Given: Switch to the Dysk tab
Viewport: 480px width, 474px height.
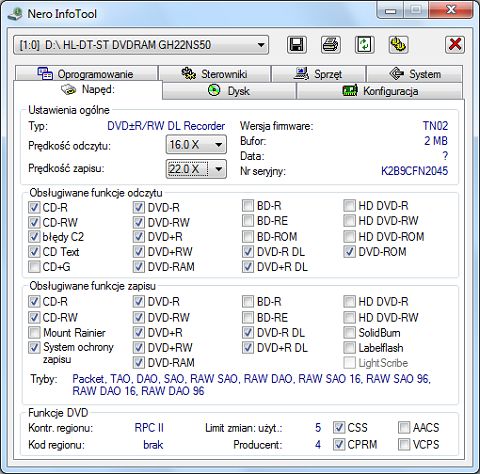Looking at the screenshot, I should [x=229, y=91].
